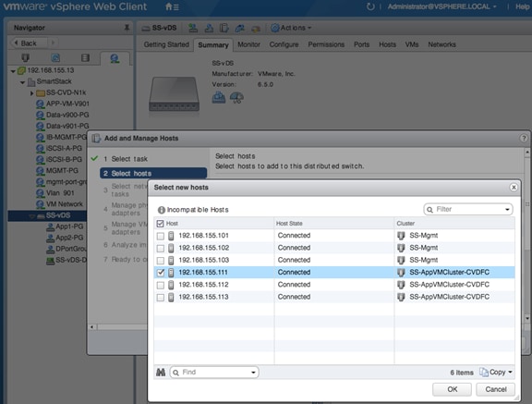532x404 pixels.
Task: Pin the Navigator panel
Action: click(x=127, y=28)
